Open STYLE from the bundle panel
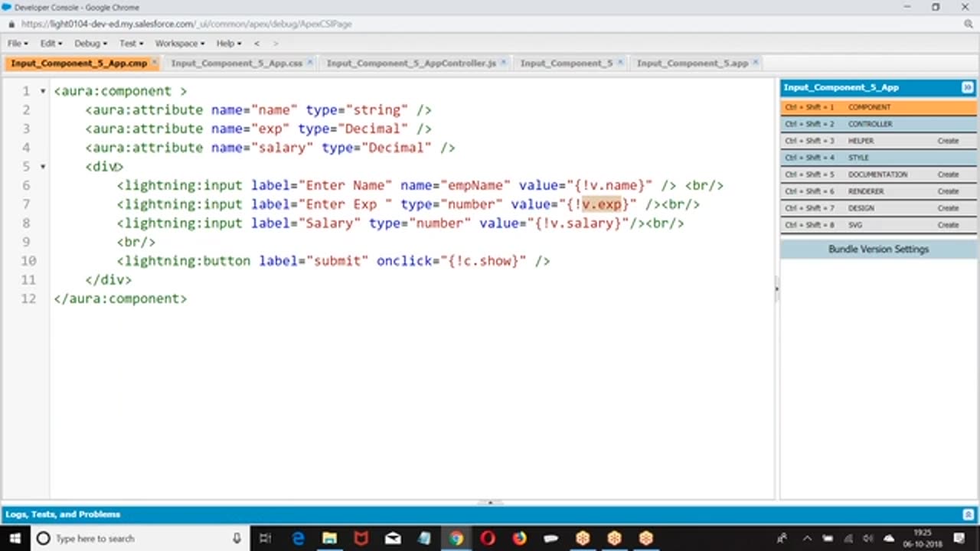The height and width of the screenshot is (551, 980). coord(879,158)
